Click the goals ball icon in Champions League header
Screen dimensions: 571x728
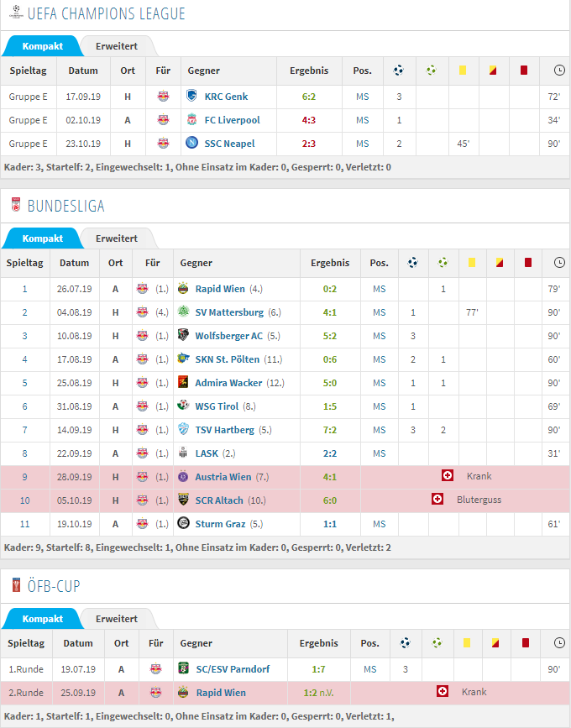(x=399, y=70)
